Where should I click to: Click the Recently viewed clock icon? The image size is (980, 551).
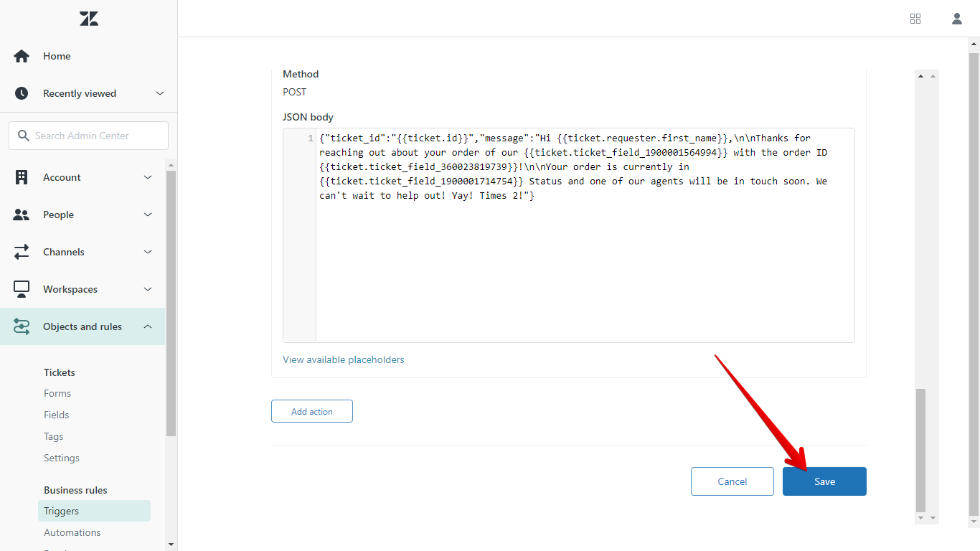tap(22, 93)
